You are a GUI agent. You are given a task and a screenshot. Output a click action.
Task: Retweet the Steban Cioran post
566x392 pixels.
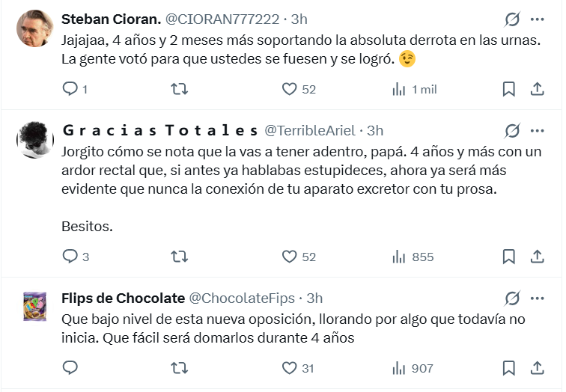point(180,89)
